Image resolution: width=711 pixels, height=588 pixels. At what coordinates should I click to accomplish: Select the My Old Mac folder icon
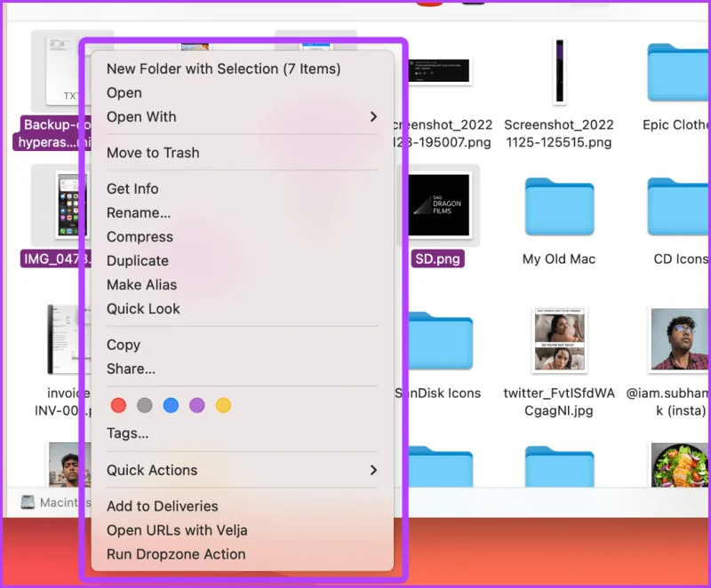(x=560, y=207)
